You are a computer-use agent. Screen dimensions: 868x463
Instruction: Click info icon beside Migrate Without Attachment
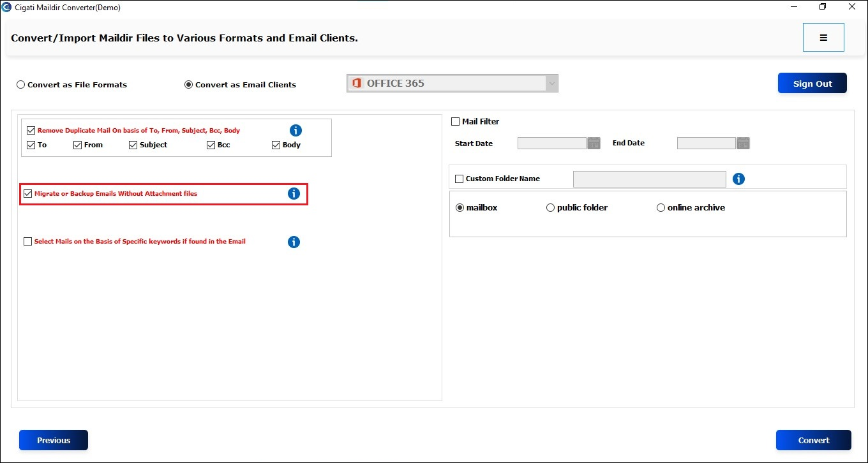click(x=294, y=193)
